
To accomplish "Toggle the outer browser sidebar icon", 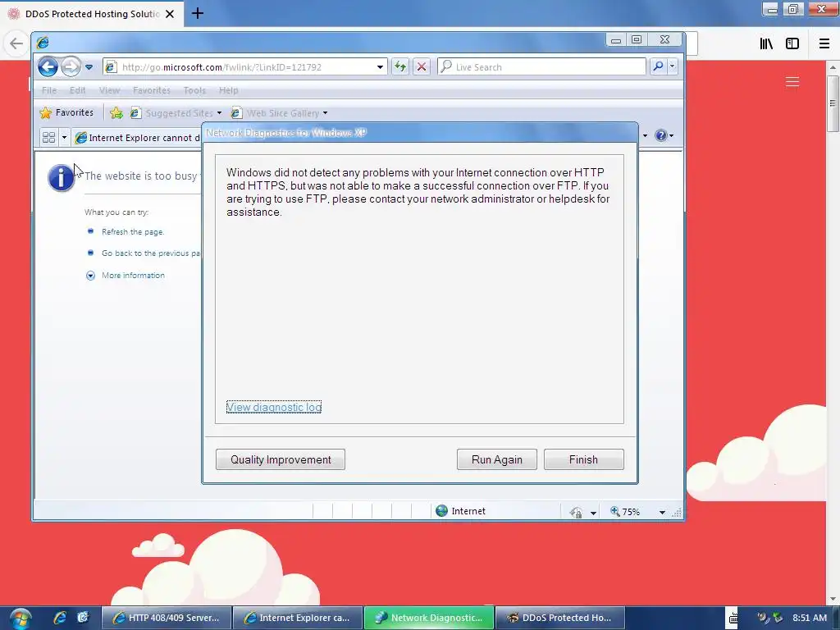I will (x=792, y=43).
